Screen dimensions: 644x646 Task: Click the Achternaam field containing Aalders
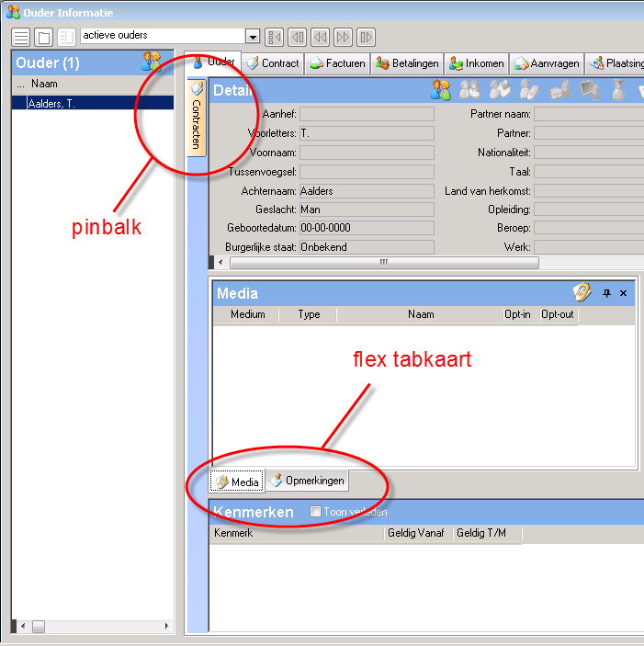366,191
